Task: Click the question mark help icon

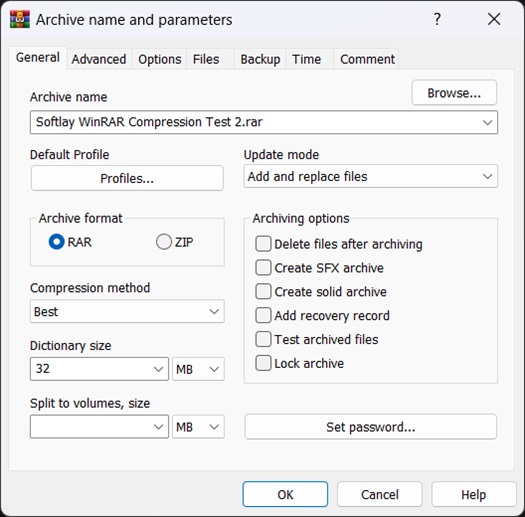Action: 437,19
